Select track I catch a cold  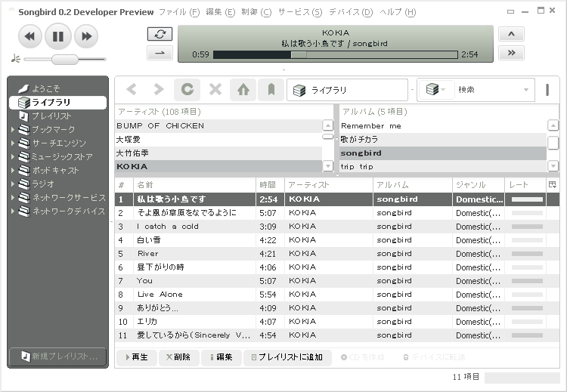(337, 227)
